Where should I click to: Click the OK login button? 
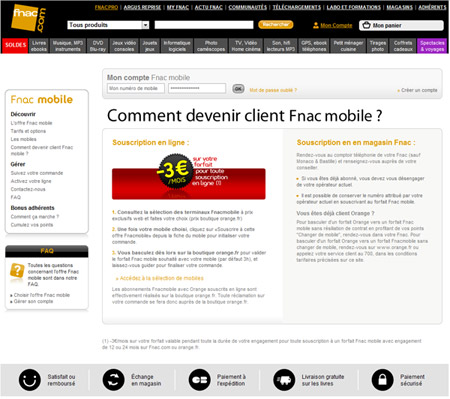pyautogui.click(x=238, y=89)
